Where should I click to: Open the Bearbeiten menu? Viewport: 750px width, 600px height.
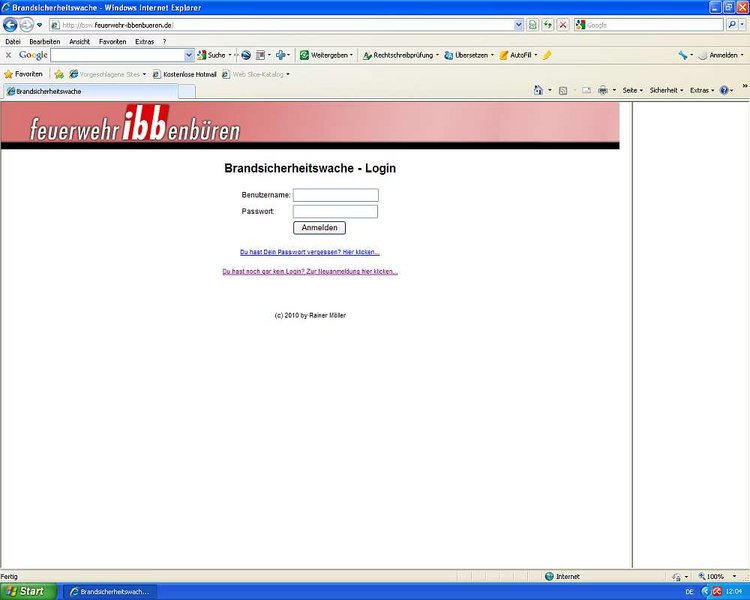click(45, 41)
